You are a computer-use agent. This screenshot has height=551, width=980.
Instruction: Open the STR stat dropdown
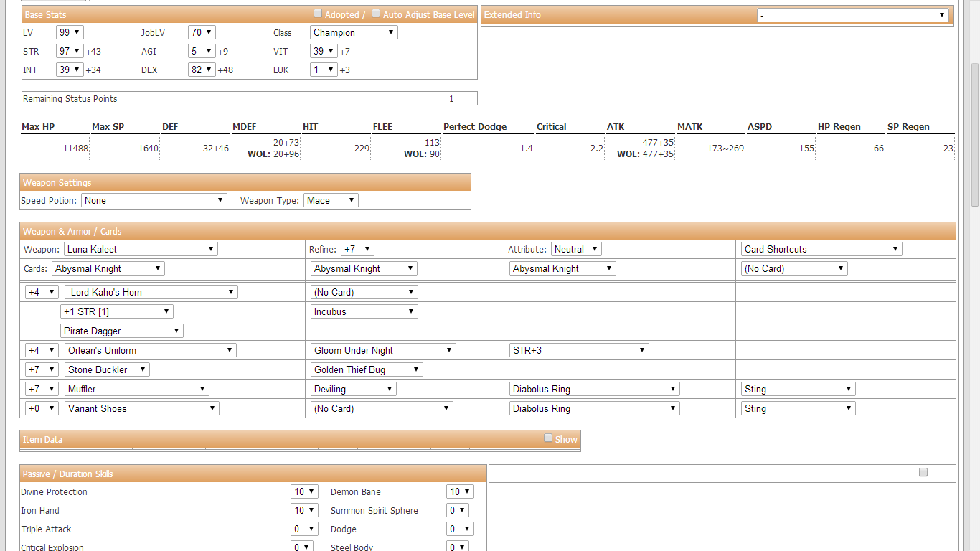70,51
